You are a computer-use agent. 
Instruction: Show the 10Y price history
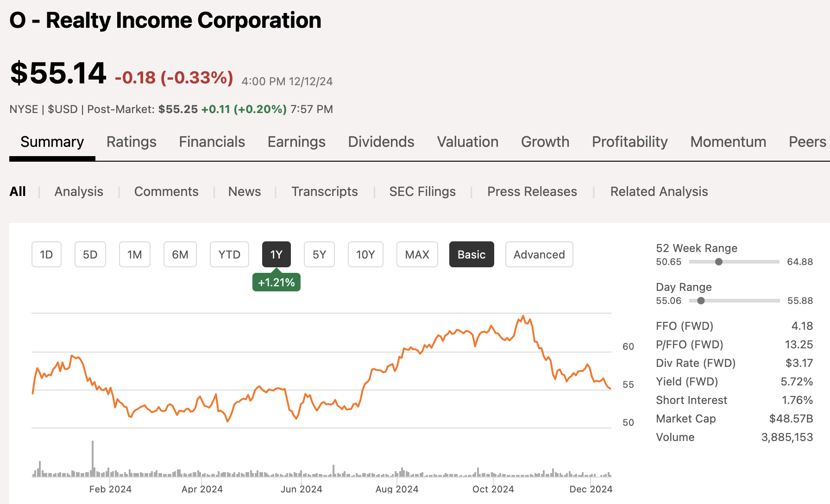click(365, 254)
